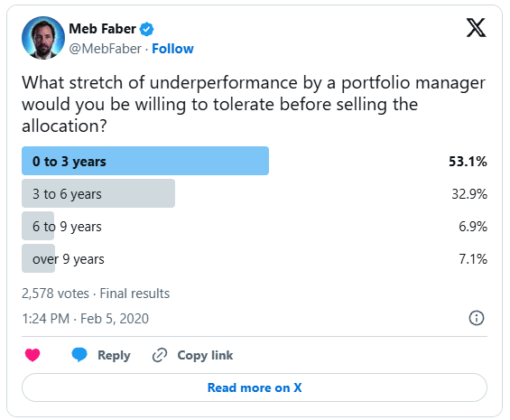Click the poll question tweet text

tap(254, 104)
